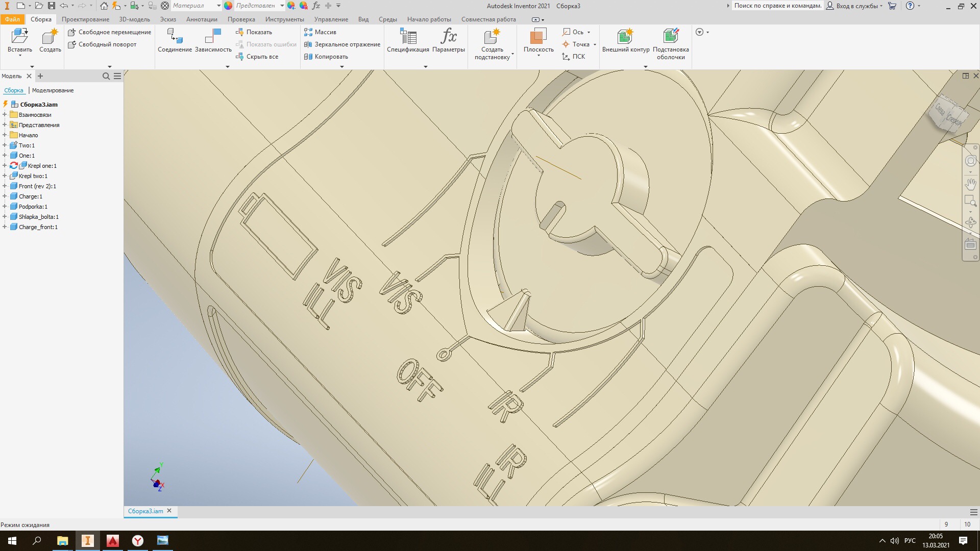Image resolution: width=980 pixels, height=551 pixels.
Task: Open the Материал (Material) dropdown
Action: (218, 6)
